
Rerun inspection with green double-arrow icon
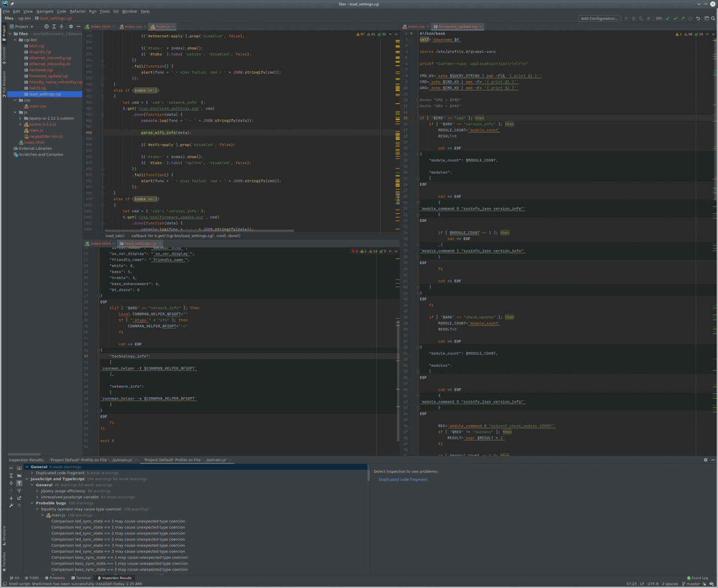[x=11, y=468]
